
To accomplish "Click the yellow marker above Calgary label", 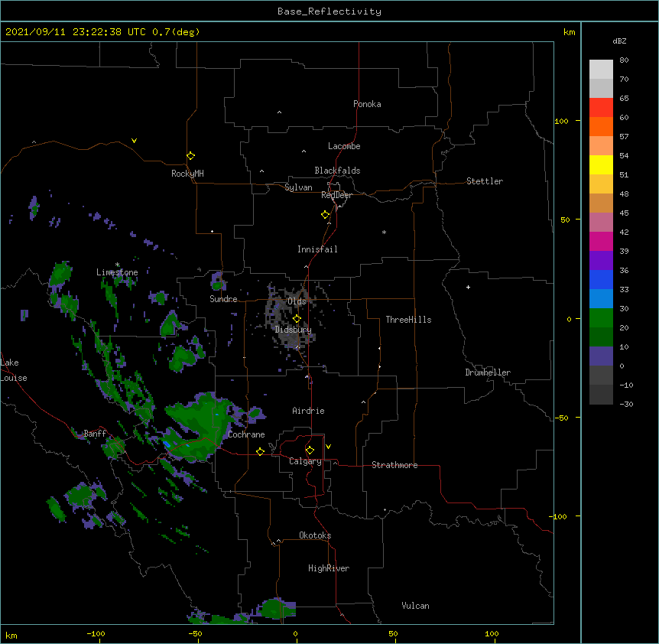I will coord(310,450).
